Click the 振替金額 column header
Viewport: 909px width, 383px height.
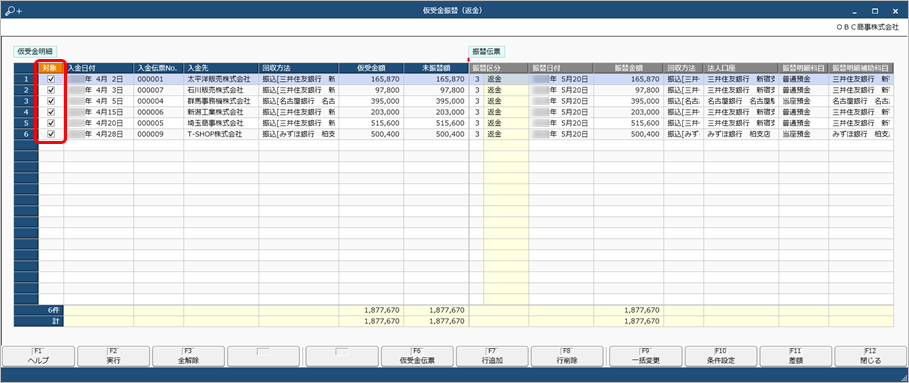coord(628,68)
